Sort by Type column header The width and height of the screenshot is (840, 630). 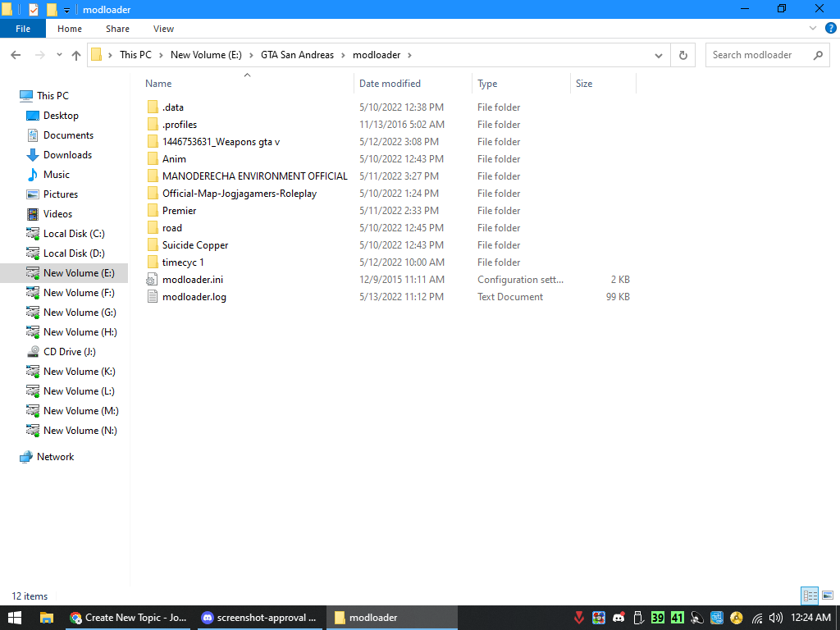click(521, 83)
